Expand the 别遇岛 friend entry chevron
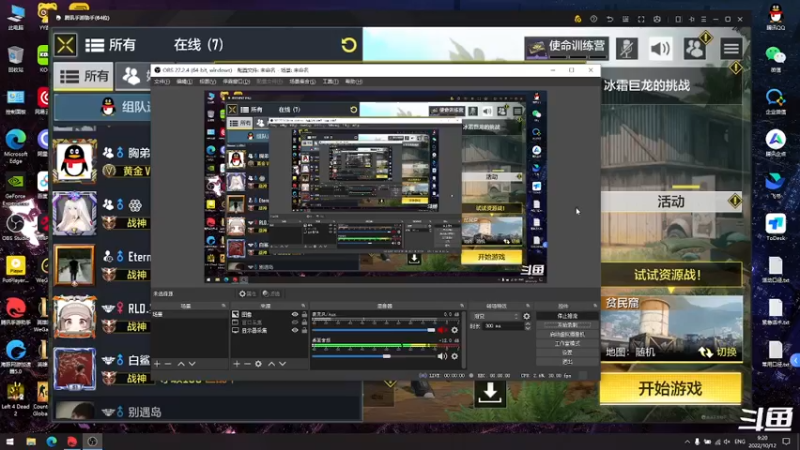Screen dimensions: 800x450 point(108,412)
